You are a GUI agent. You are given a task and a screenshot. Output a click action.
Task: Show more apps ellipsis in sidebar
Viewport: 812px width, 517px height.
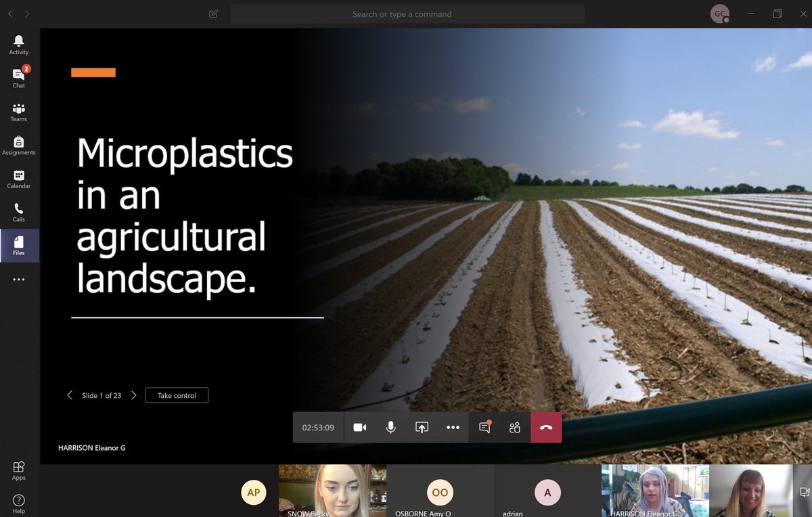19,279
